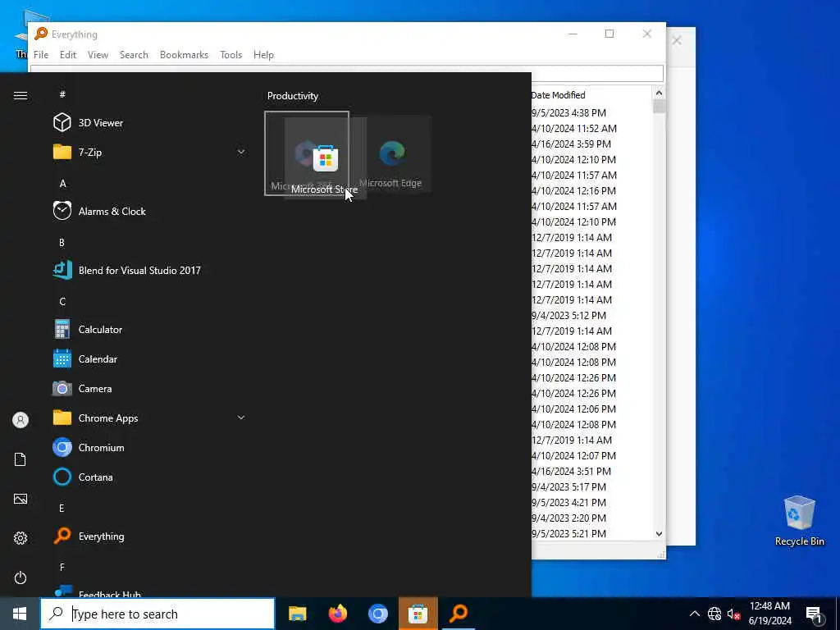The height and width of the screenshot is (630, 840).
Task: Open File Explorer from the taskbar
Action: 297,614
